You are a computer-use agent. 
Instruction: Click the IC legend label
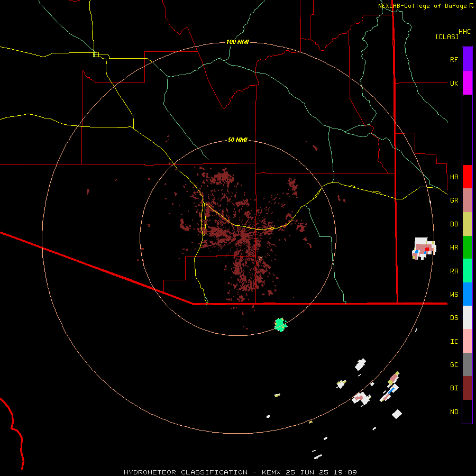[x=454, y=342]
